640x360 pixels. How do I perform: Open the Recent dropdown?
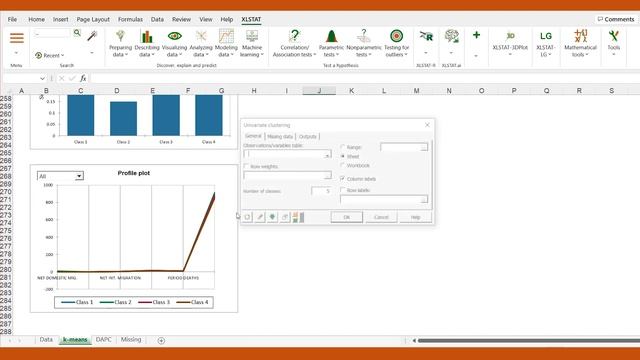(50, 55)
